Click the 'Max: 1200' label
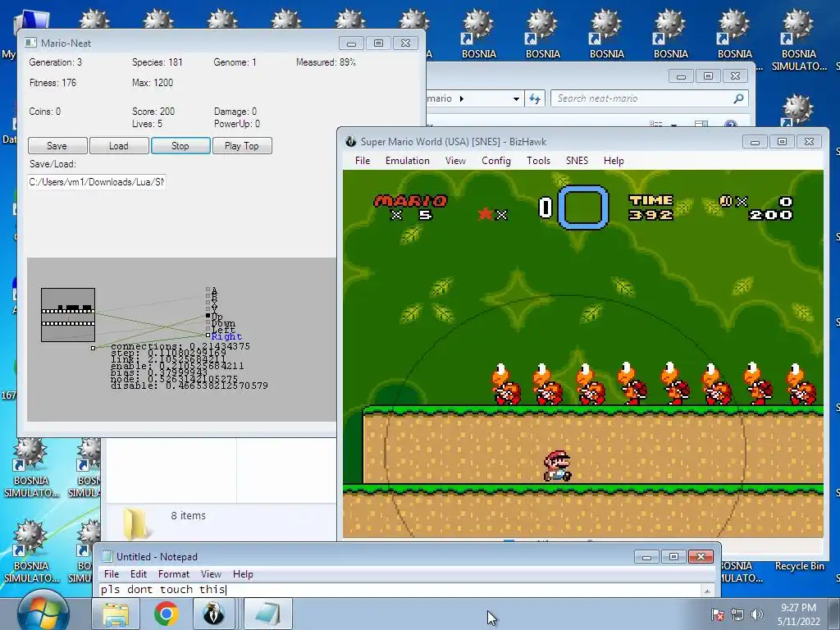The width and height of the screenshot is (840, 630). [x=152, y=83]
